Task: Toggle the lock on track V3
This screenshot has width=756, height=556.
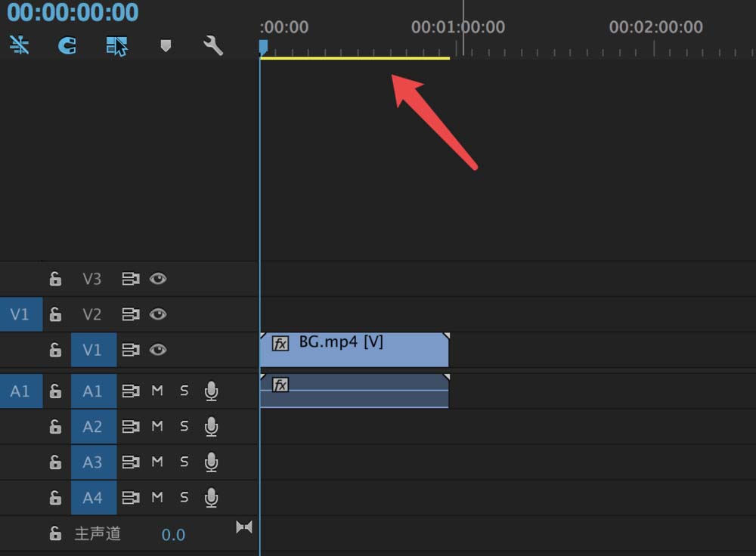Action: [x=55, y=279]
